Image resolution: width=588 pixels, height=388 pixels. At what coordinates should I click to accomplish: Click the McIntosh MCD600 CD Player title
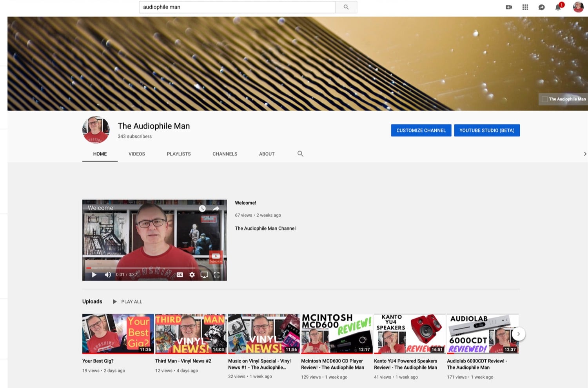[x=333, y=364]
